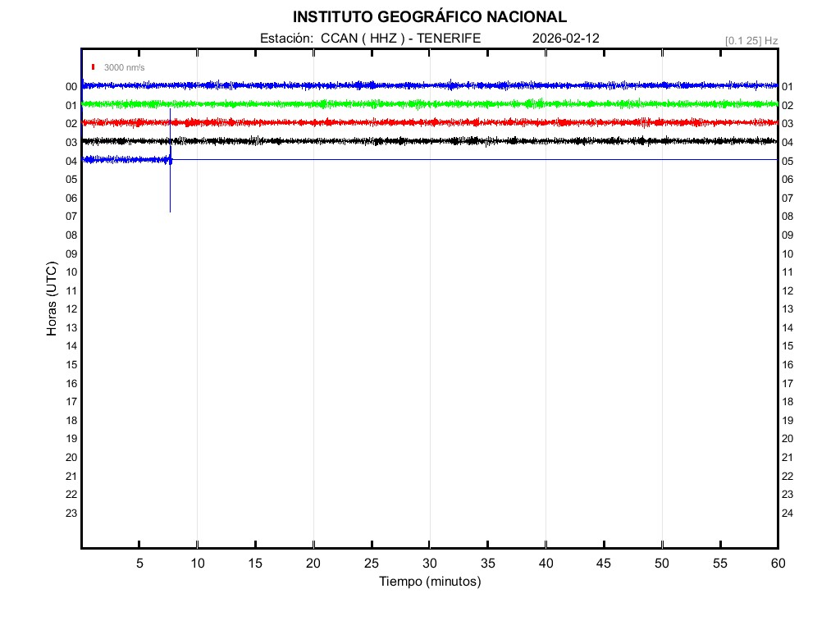This screenshot has width=840, height=630.
Task: Click the blue seismic trace for hour 00
Action: click(427, 85)
